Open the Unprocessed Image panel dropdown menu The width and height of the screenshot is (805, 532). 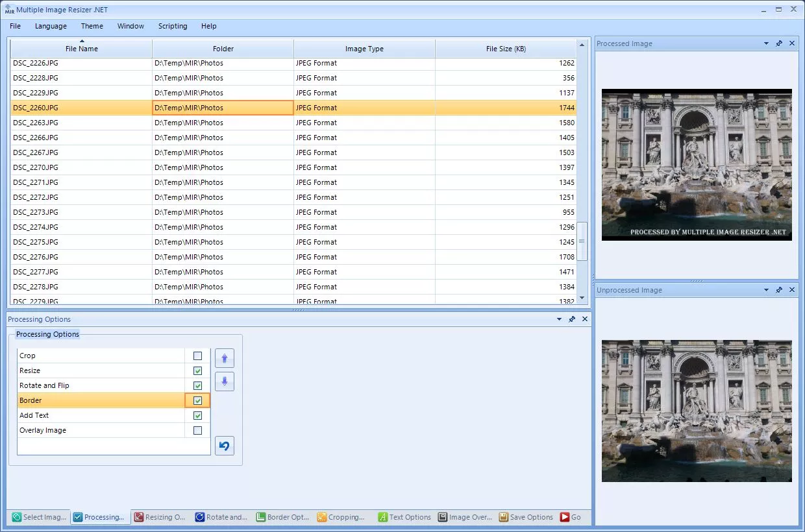click(x=767, y=290)
